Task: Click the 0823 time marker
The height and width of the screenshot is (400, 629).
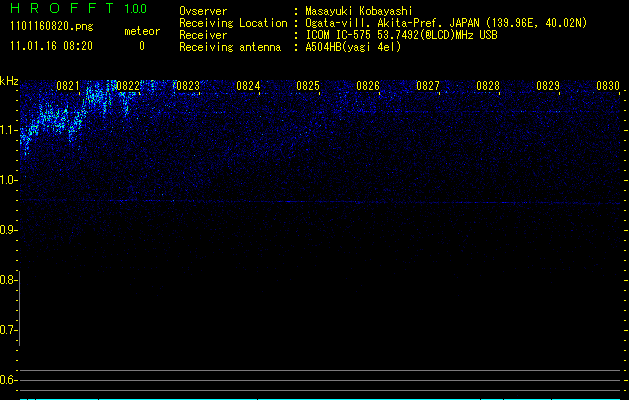Action: click(188, 86)
